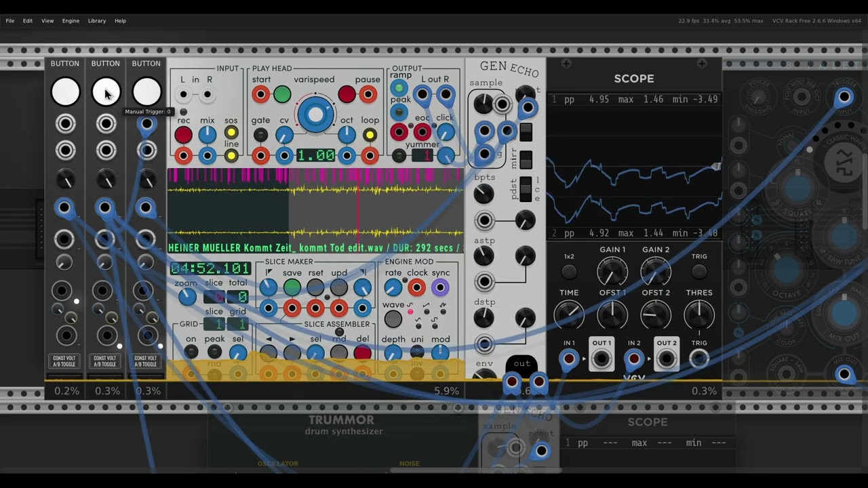Click the Scope OFST 1 knob
This screenshot has width=868, height=488.
[x=612, y=314]
